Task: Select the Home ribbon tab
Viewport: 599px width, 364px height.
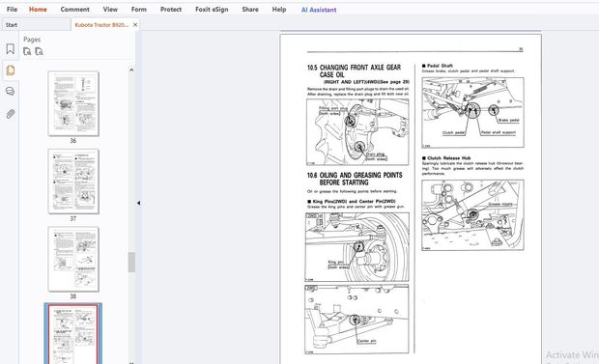Action: point(38,9)
